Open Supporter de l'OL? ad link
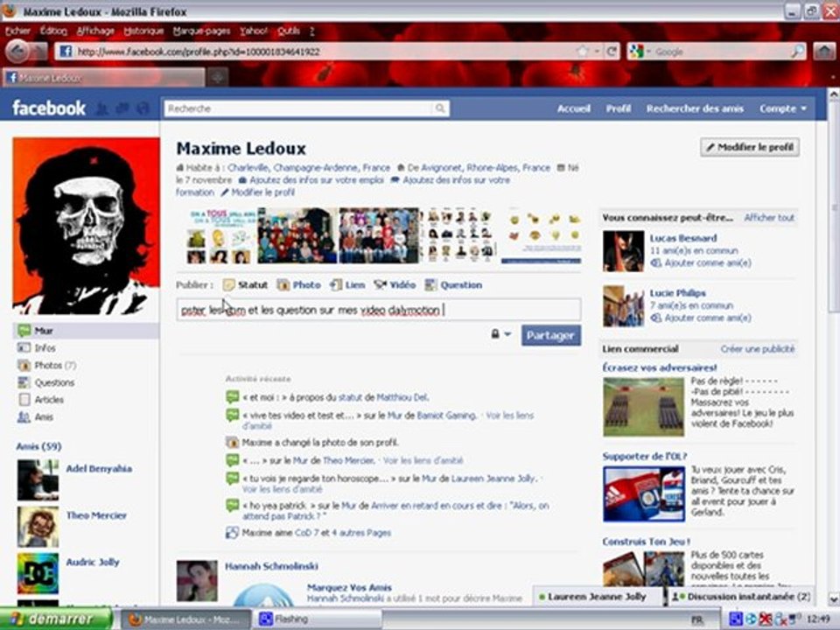 (645, 457)
